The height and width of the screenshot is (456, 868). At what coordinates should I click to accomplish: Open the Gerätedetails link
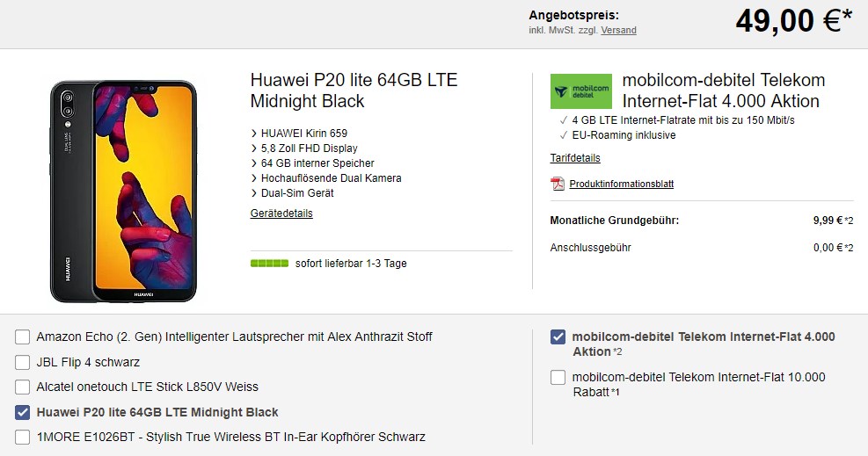coord(281,214)
